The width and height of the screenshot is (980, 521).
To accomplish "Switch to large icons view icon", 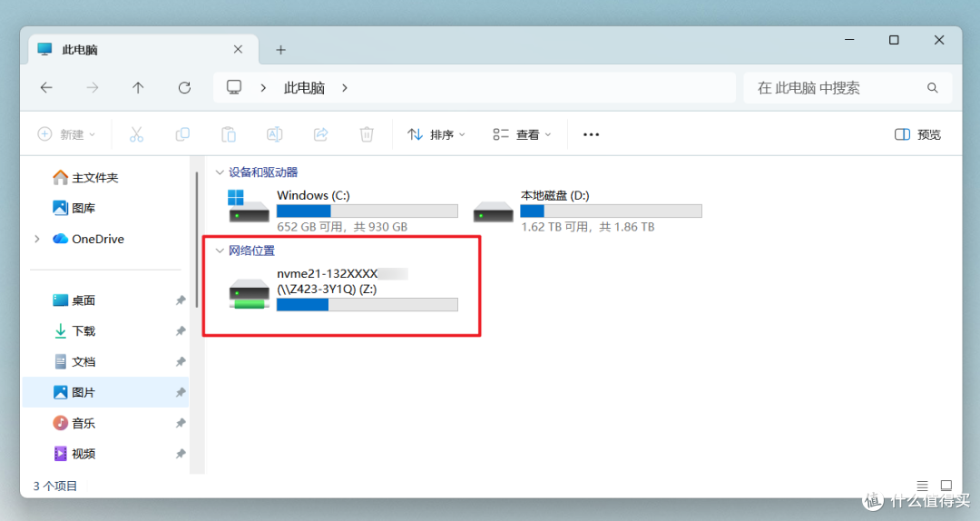I will click(x=946, y=486).
